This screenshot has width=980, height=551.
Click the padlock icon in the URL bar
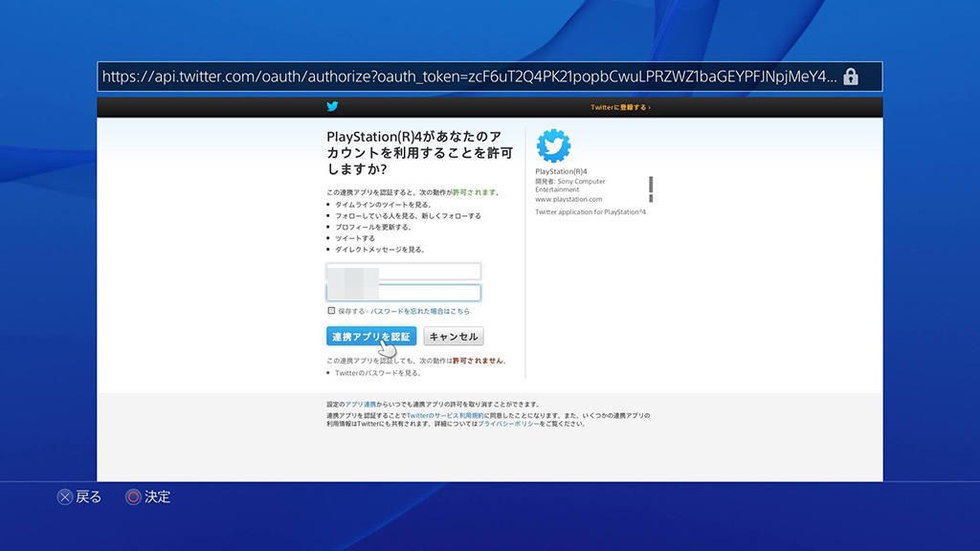tap(851, 77)
